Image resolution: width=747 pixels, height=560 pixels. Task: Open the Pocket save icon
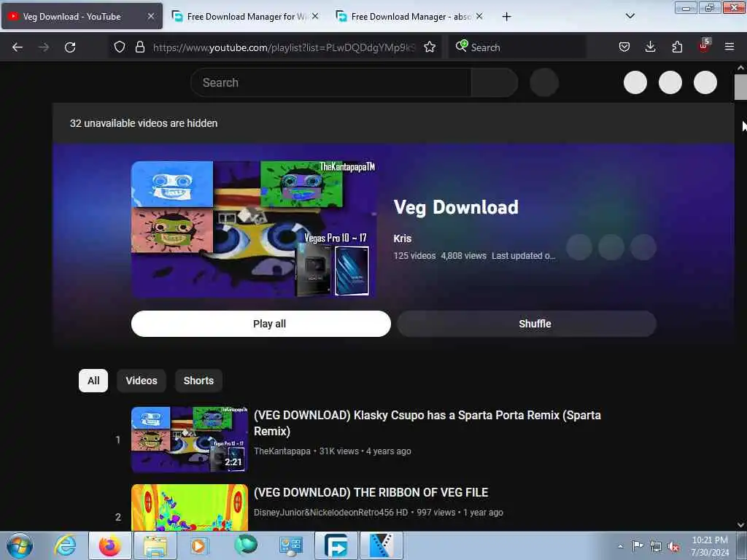tap(624, 47)
